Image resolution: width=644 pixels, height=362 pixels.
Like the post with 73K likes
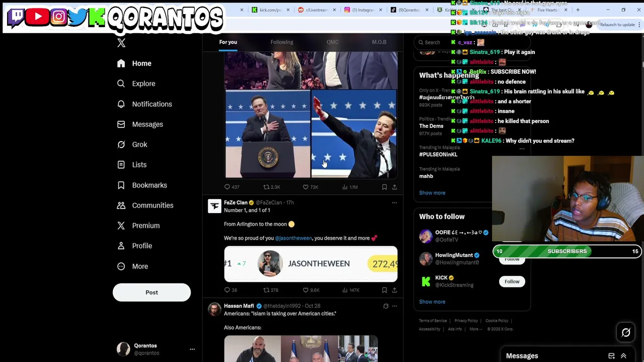point(310,187)
